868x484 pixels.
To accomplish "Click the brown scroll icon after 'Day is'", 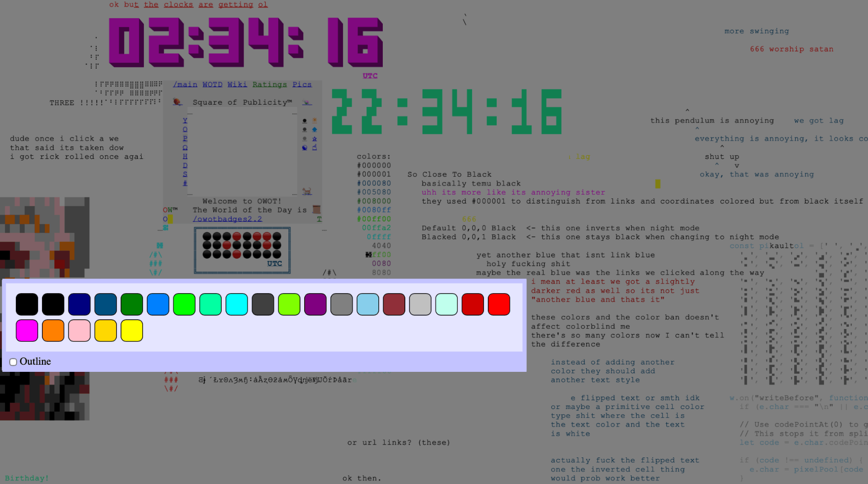I will pyautogui.click(x=316, y=209).
